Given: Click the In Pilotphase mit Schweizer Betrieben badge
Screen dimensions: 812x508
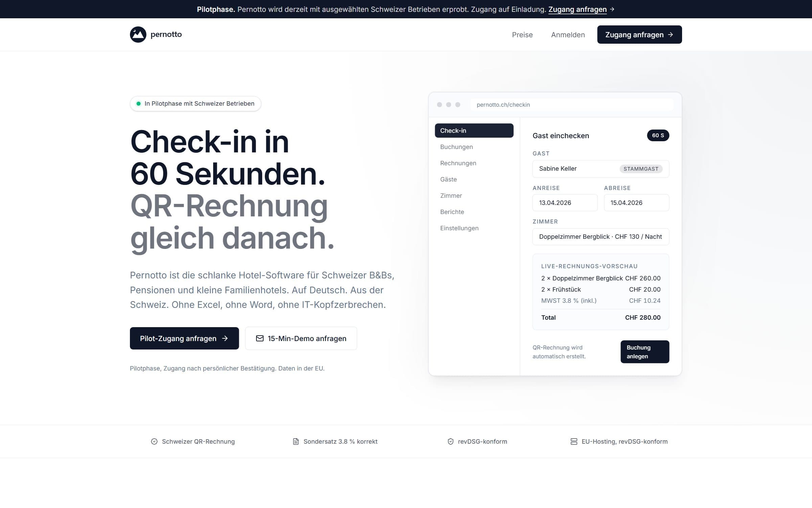Looking at the screenshot, I should point(196,104).
